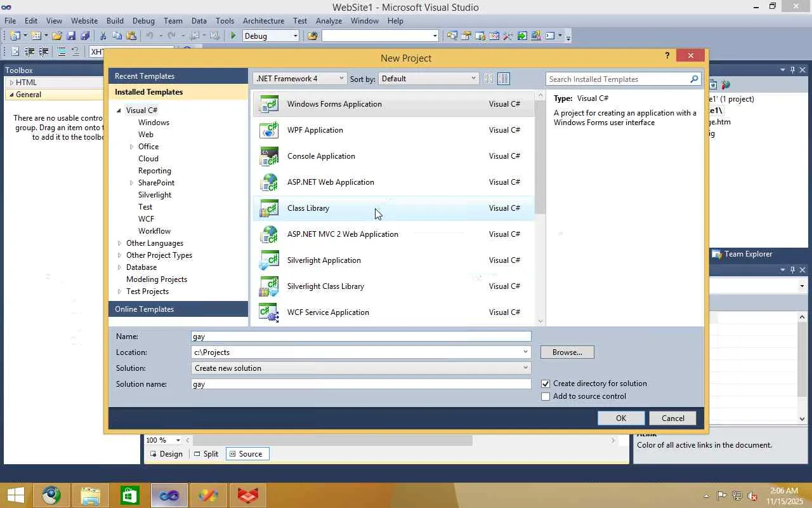Expand the Other Project Types node
The height and width of the screenshot is (508, 812).
(x=120, y=255)
